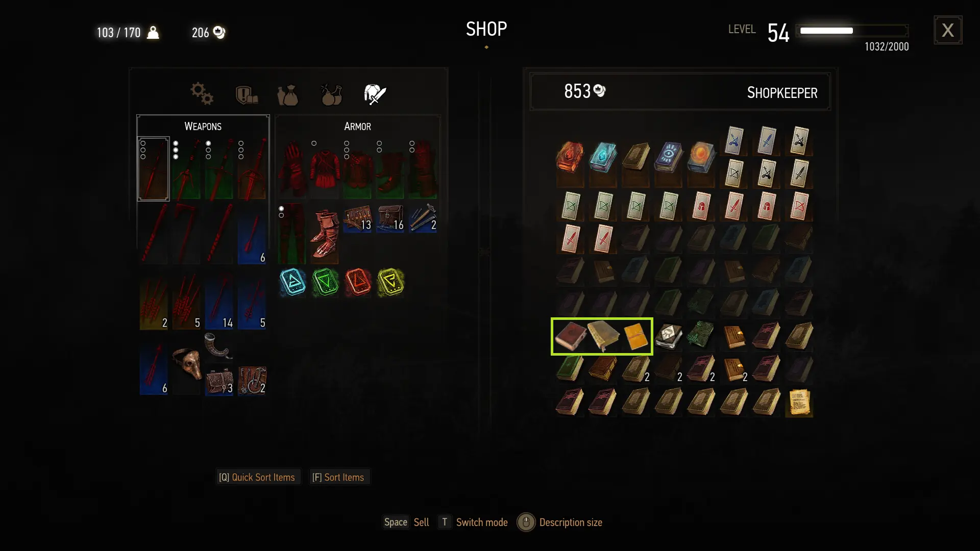Open the quest items tab icon
980x551 pixels.
247,95
